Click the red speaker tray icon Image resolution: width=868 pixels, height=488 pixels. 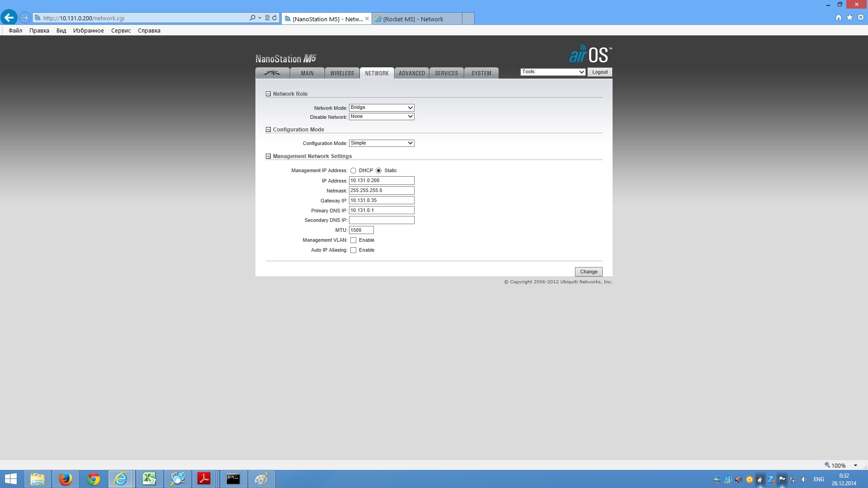click(x=738, y=479)
